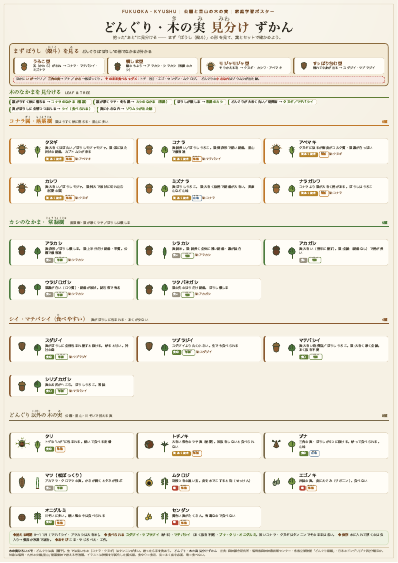Click the leaf icon in the ツブラジイ card
Screen dimensions: 398x563
(165, 349)
